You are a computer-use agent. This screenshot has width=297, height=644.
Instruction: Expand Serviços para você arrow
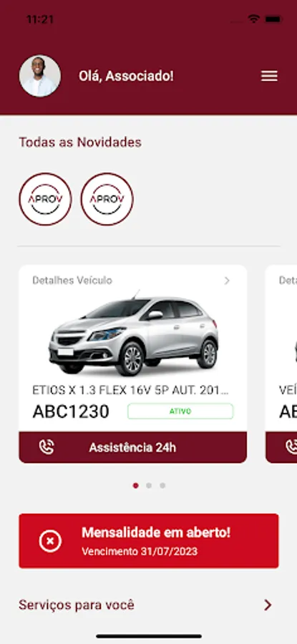[268, 605]
